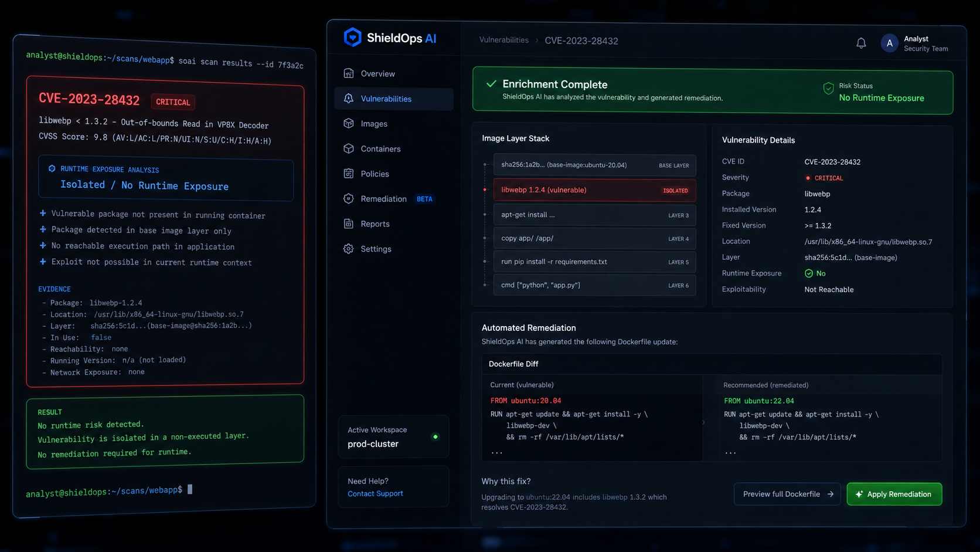The width and height of the screenshot is (980, 552).
Task: Click the BETA tag next to Remediation
Action: click(424, 199)
